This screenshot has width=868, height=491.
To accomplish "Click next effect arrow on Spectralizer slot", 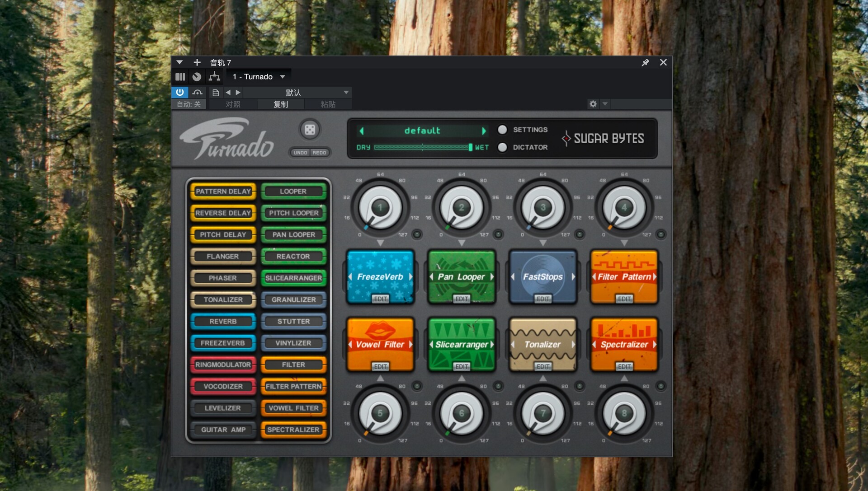I will (x=655, y=344).
